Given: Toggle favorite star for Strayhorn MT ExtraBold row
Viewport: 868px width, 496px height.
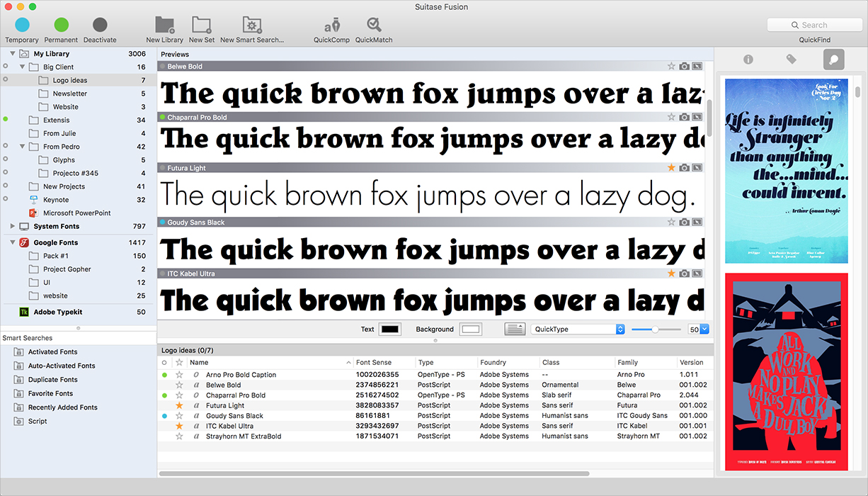Looking at the screenshot, I should pyautogui.click(x=179, y=436).
